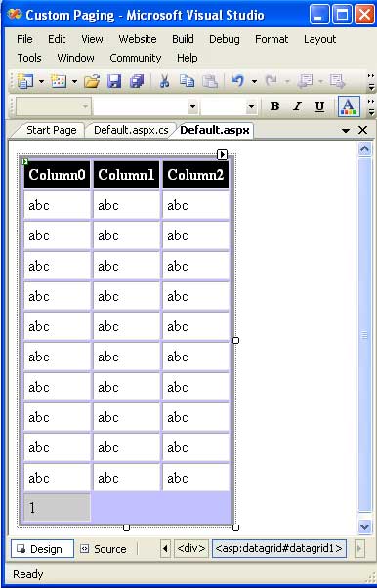Viewport: 377px width, 588px height.
Task: Open the File menu
Action: coord(24,39)
